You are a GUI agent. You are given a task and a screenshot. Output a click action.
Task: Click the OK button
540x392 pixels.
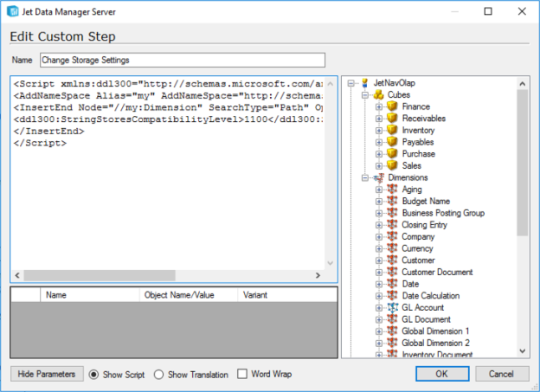(x=442, y=374)
